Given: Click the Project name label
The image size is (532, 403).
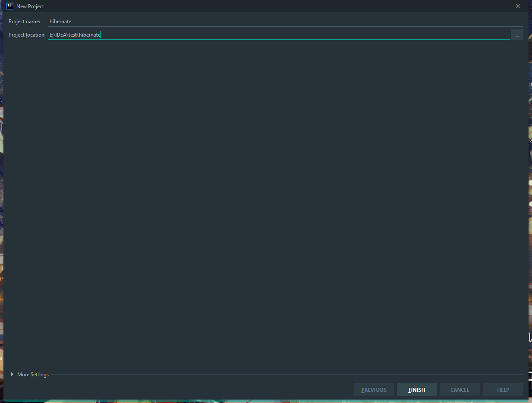Looking at the screenshot, I should click(24, 22).
